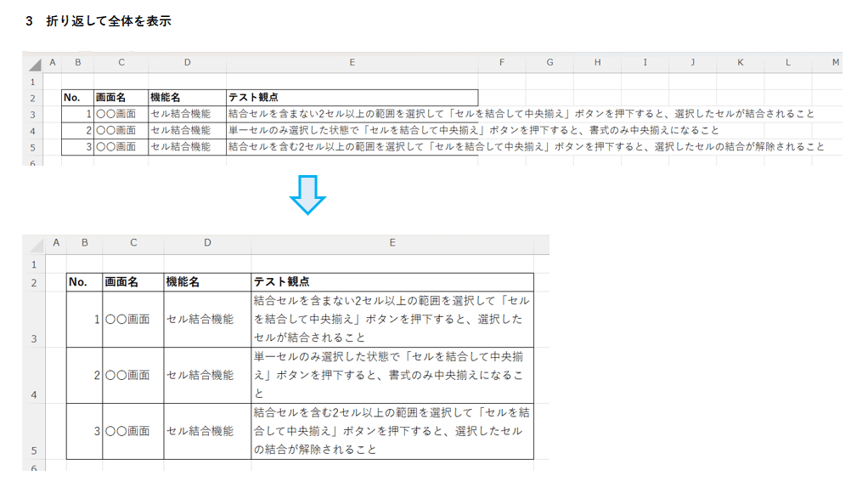
Task: Click the No. '3' cell in the upper sheet
Action: [x=78, y=147]
